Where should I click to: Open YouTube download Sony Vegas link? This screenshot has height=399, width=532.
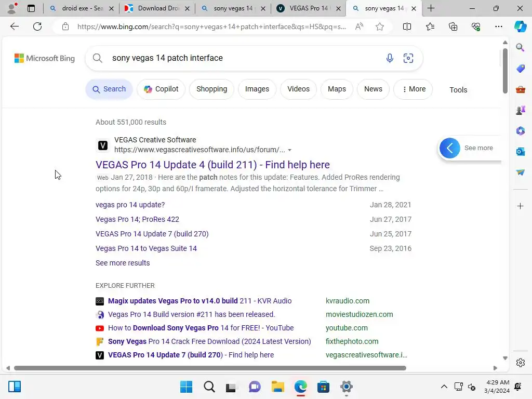pos(201,328)
